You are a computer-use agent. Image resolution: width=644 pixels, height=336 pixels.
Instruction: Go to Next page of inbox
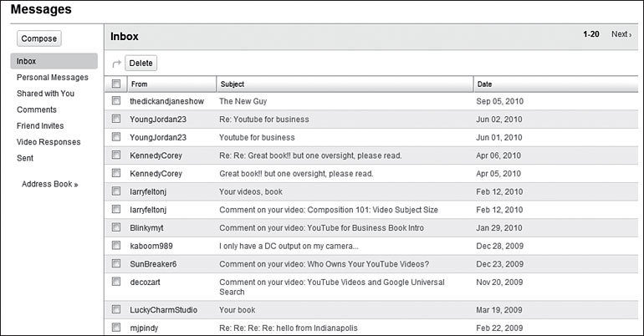621,34
